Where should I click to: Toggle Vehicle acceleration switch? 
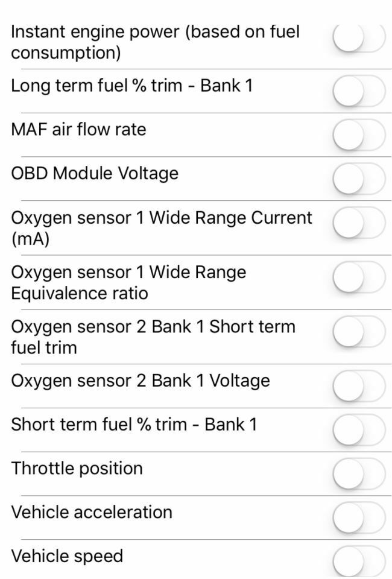(359, 517)
